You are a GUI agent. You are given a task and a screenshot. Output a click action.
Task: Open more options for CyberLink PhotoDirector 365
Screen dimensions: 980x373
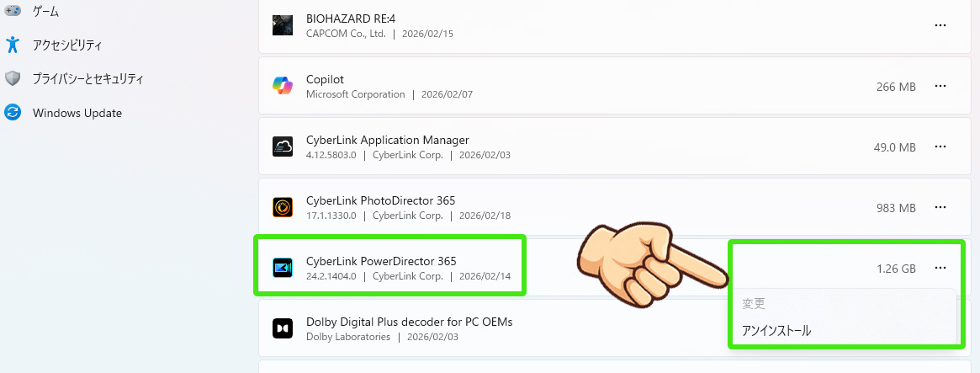[x=940, y=207]
